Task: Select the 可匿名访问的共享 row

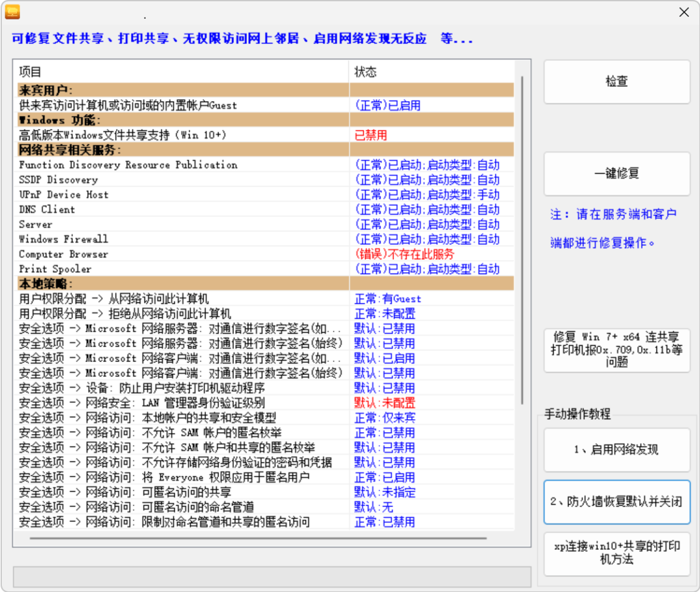Action: [x=266, y=492]
